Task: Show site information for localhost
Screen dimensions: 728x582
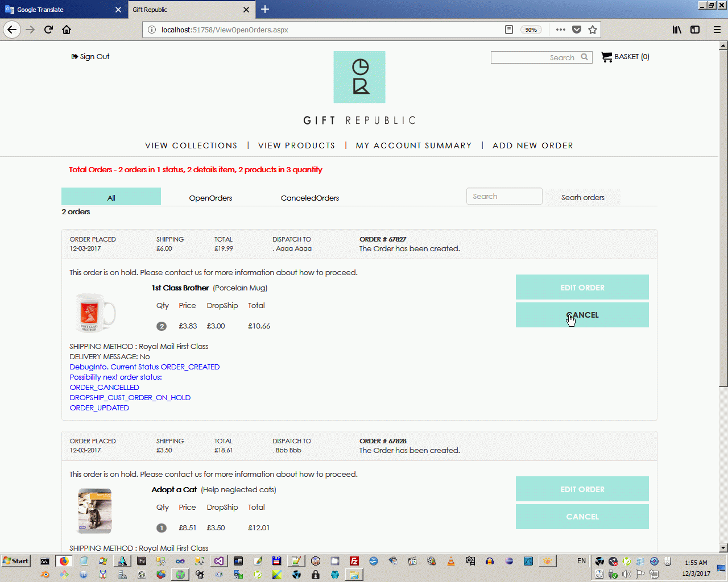Action: (x=152, y=30)
